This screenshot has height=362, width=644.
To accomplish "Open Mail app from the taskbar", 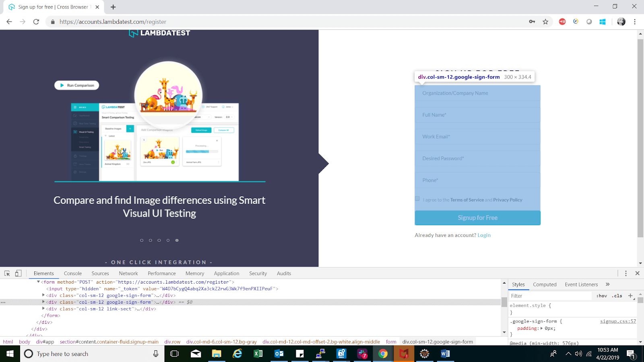I will click(x=196, y=354).
